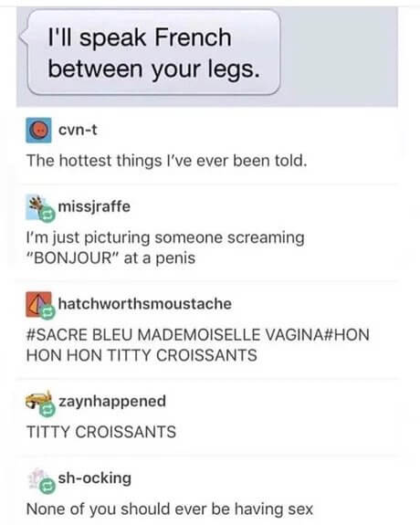Open missjraffe's giraffe avatar
This screenshot has width=420, height=525.
tap(37, 207)
